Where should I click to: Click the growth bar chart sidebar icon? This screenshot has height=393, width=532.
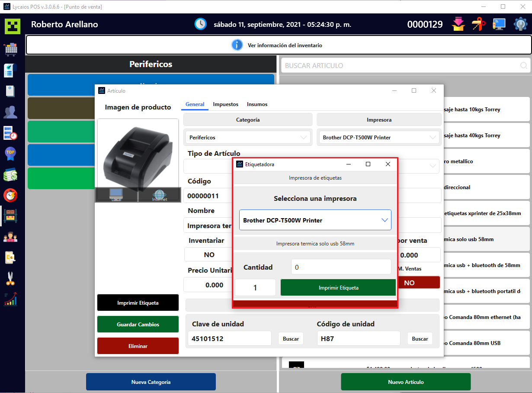pos(11,299)
